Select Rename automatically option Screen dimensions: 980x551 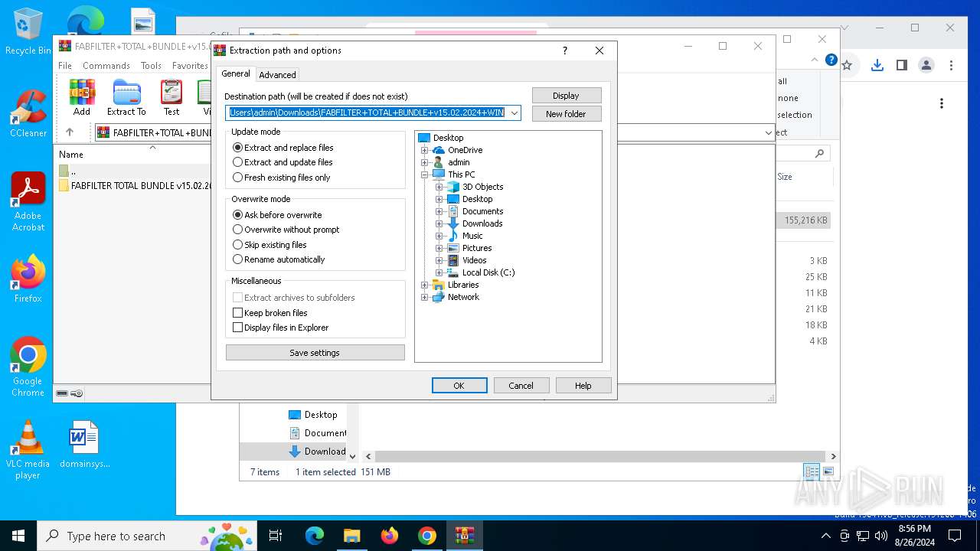[279, 259]
